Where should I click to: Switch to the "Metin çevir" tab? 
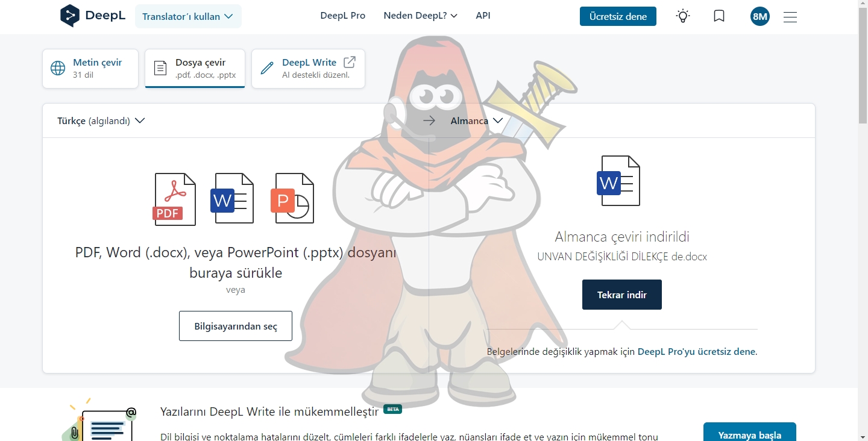tap(90, 69)
